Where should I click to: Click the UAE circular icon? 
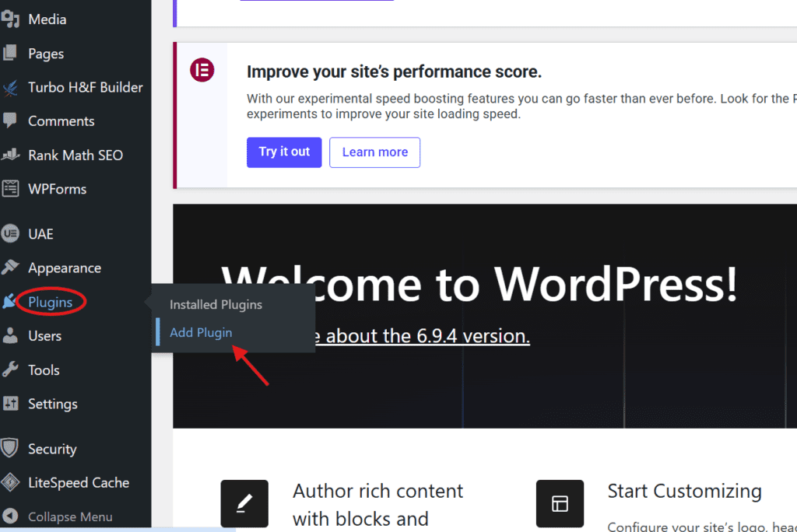click(x=10, y=234)
